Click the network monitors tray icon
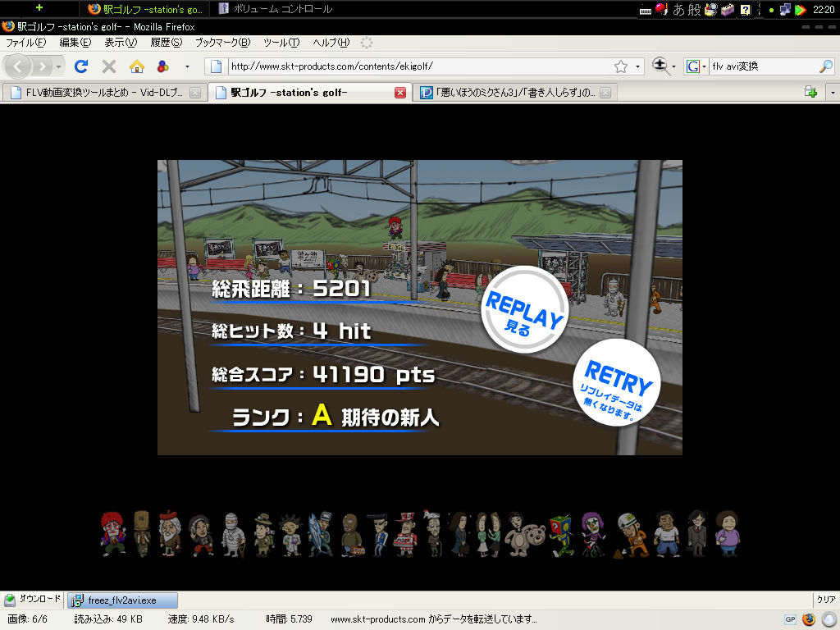Screen dimensions: 840x630 click(x=785, y=9)
